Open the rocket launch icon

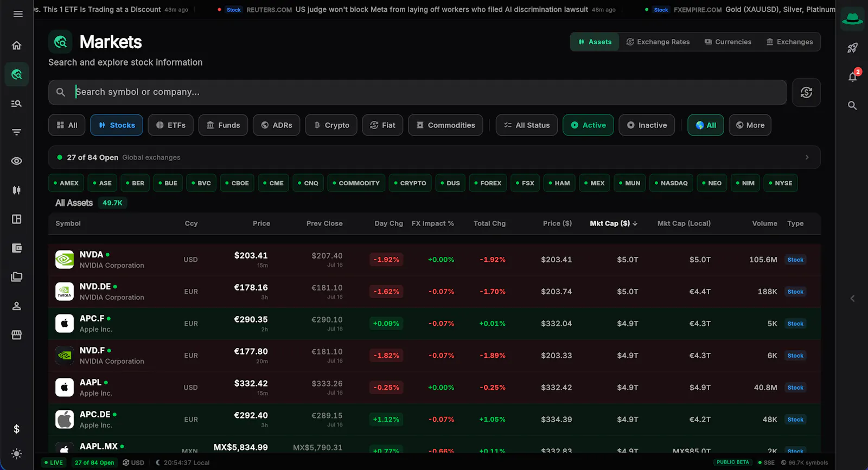tap(852, 48)
